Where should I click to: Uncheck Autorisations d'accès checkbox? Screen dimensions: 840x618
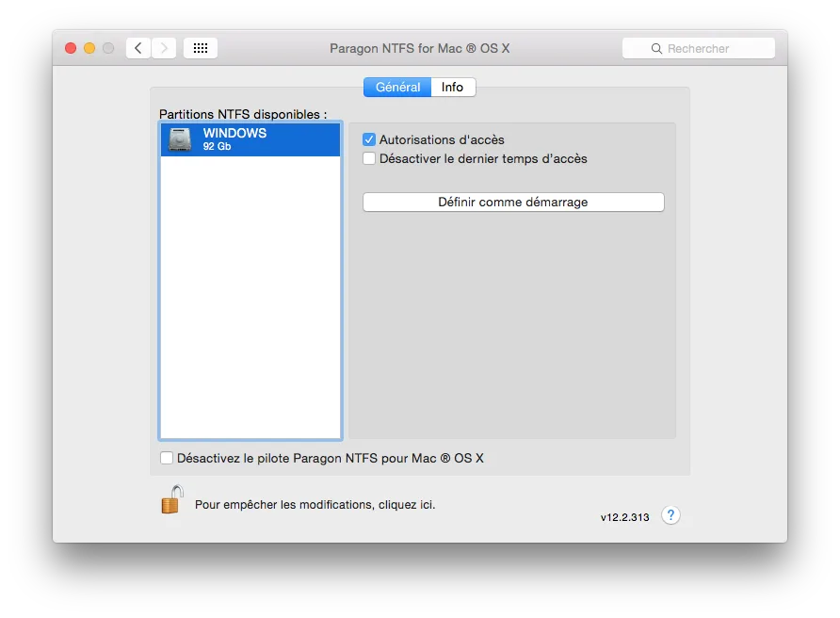point(368,139)
